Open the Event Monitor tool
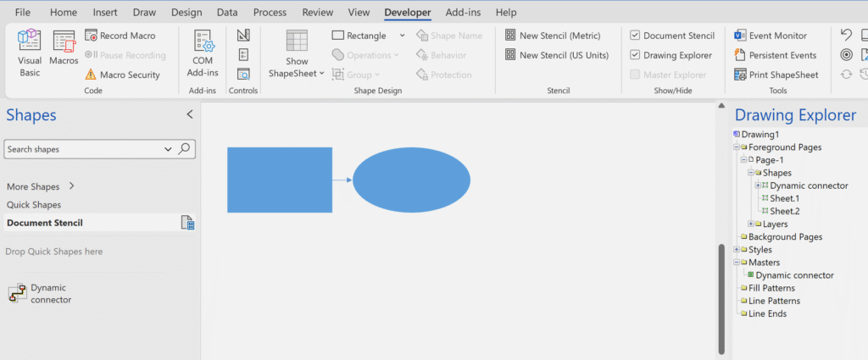Viewport: 868px width, 360px height. click(770, 36)
